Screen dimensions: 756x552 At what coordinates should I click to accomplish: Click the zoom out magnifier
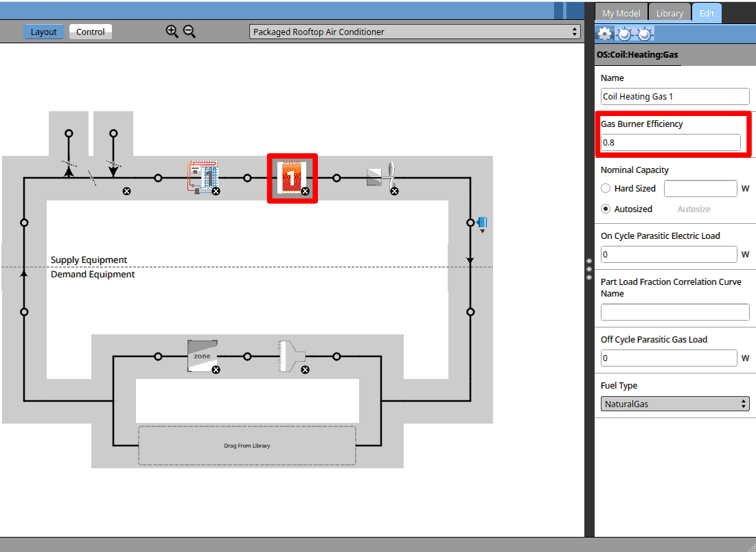(190, 32)
